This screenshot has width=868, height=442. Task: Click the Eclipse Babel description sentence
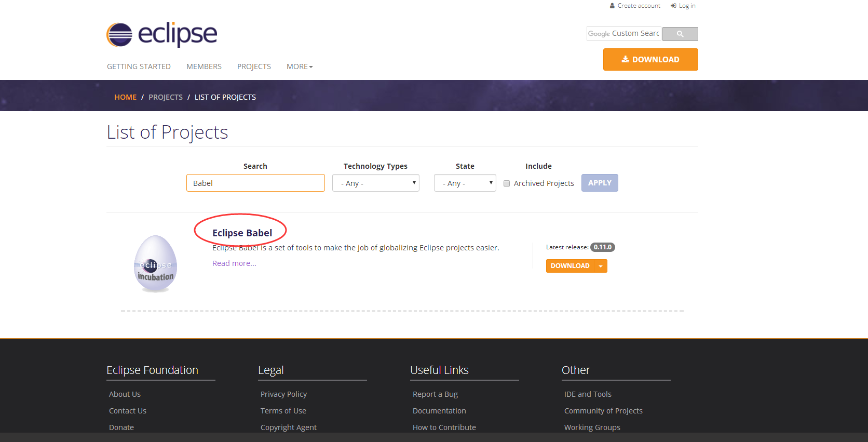(x=356, y=248)
